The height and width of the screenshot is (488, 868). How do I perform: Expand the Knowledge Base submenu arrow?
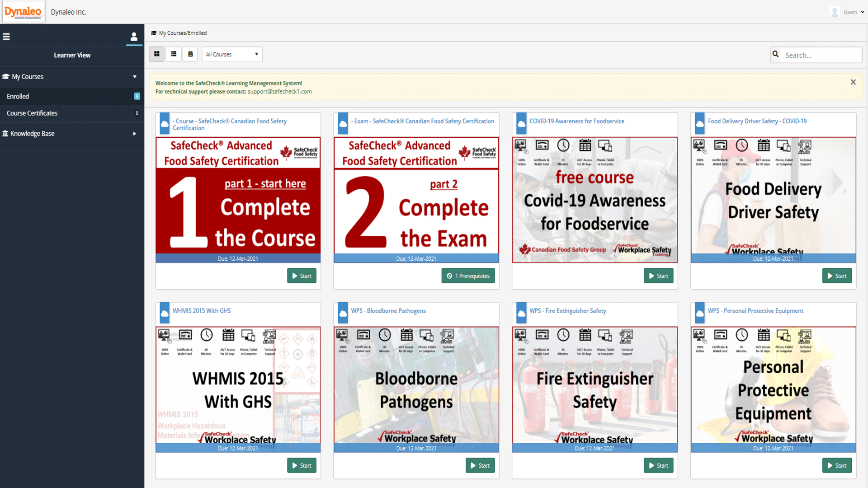pos(134,134)
